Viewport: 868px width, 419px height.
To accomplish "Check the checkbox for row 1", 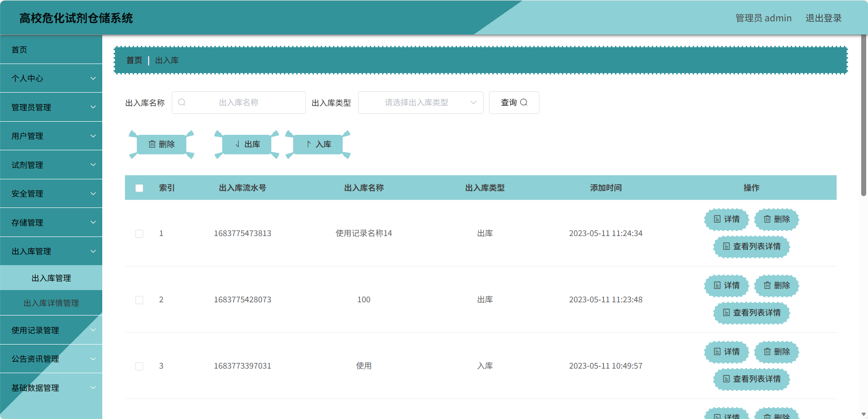I will [x=140, y=234].
